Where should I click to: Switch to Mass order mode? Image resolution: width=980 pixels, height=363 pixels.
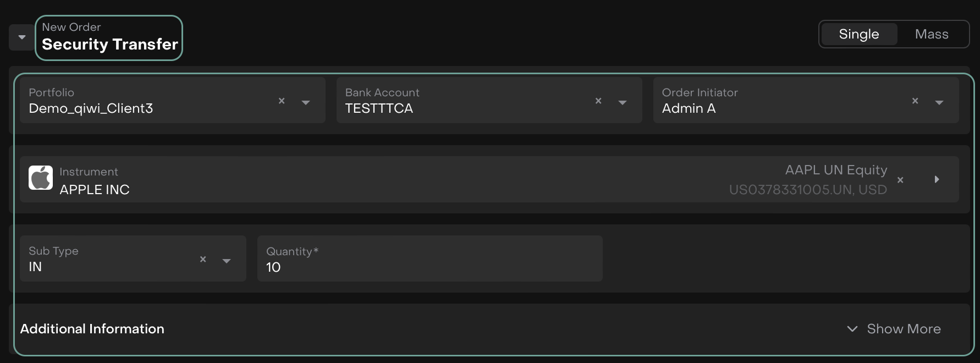pyautogui.click(x=932, y=34)
